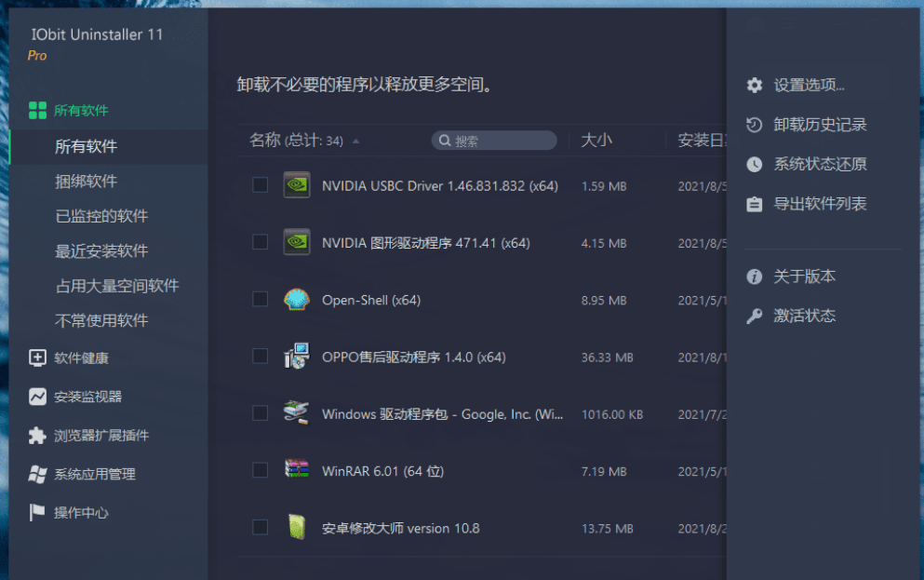The image size is (924, 580).
Task: Open 关于版本 menu entry
Action: point(804,277)
